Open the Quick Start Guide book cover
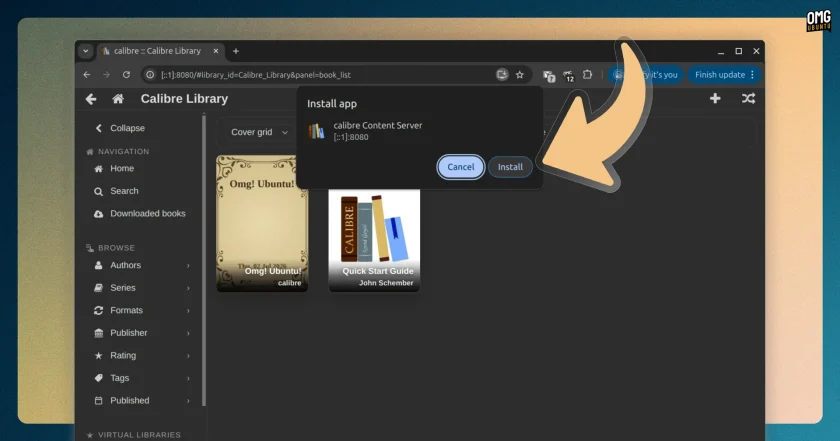The width and height of the screenshot is (840, 441). click(374, 241)
